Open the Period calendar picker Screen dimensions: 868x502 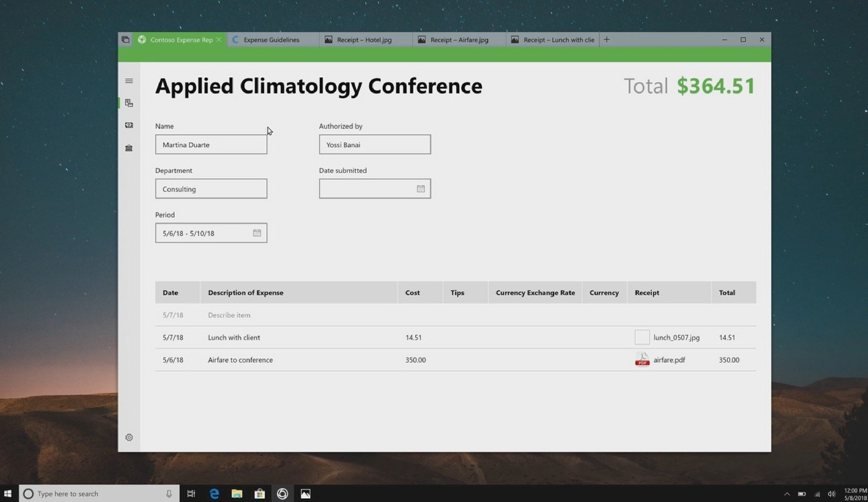point(257,233)
